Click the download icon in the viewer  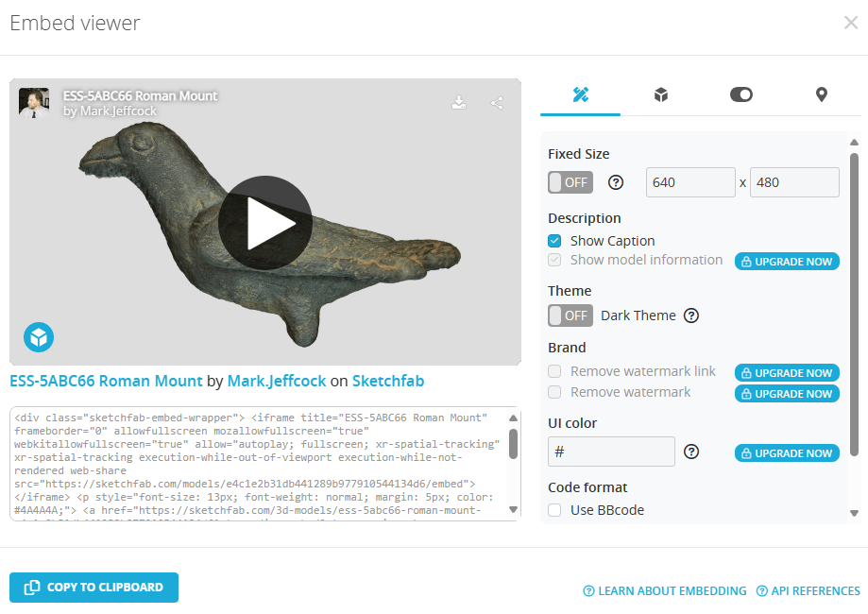[459, 102]
